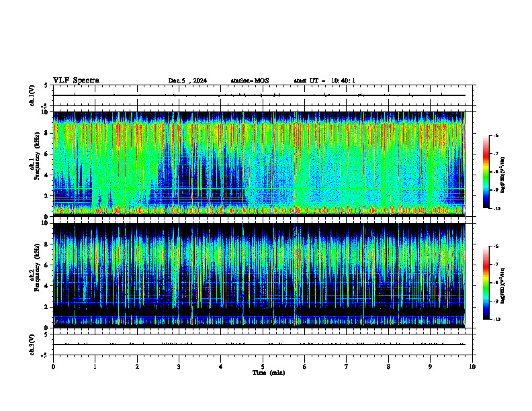Image resolution: width=532 pixels, height=411 pixels.
Task: Select the ch.2 "Frequency (kHz)" axis label
Action: (38, 267)
